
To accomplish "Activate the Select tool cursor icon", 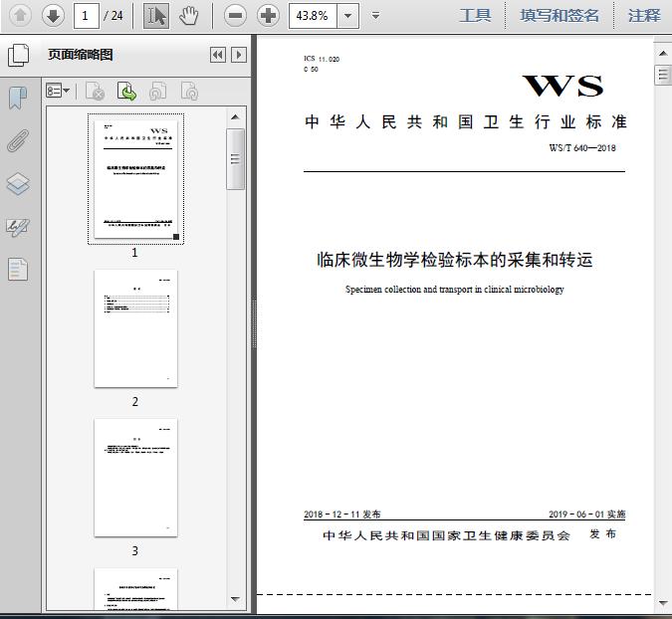I will coord(156,16).
